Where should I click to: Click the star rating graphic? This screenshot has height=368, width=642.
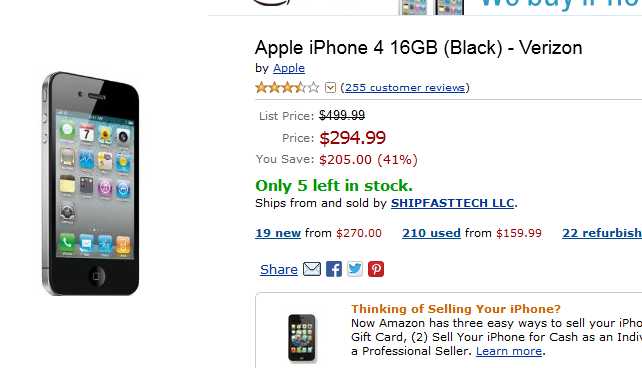(287, 87)
